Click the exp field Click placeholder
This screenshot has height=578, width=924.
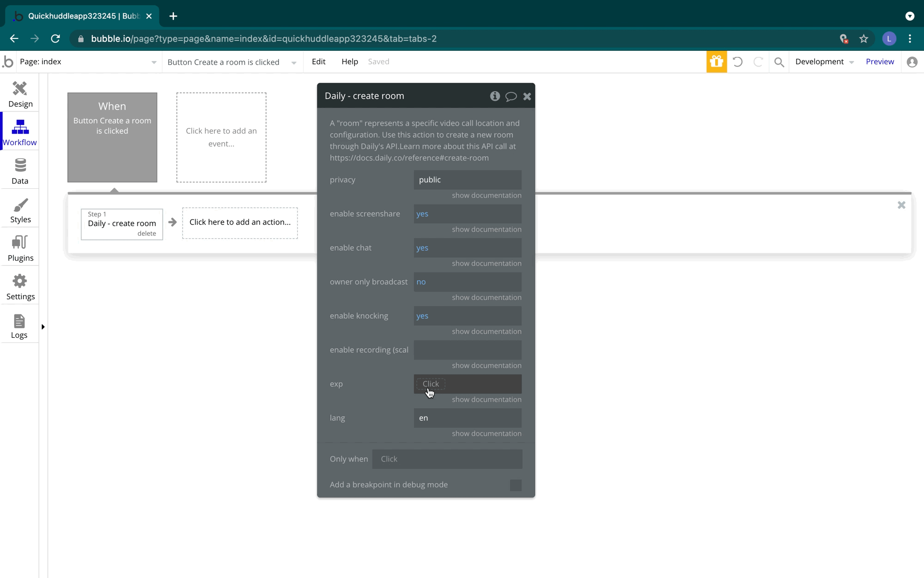(x=431, y=384)
